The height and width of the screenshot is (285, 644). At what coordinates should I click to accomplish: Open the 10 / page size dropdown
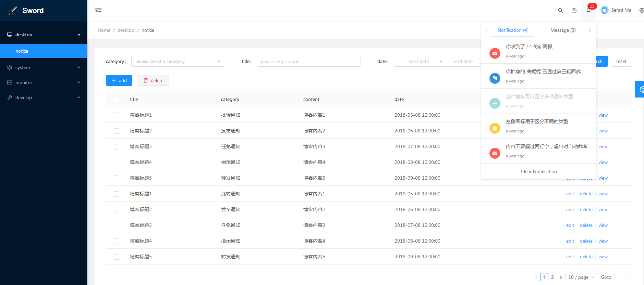coord(582,277)
